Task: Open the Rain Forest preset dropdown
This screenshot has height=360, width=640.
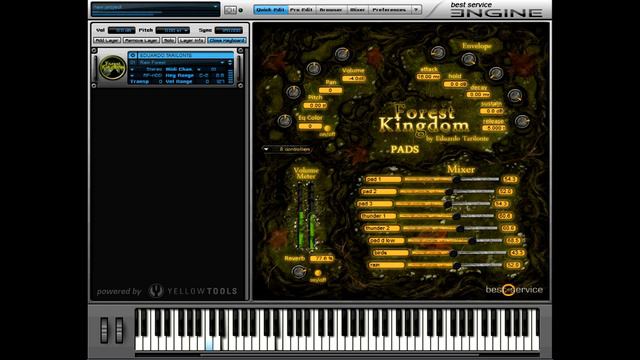Action: (222, 62)
